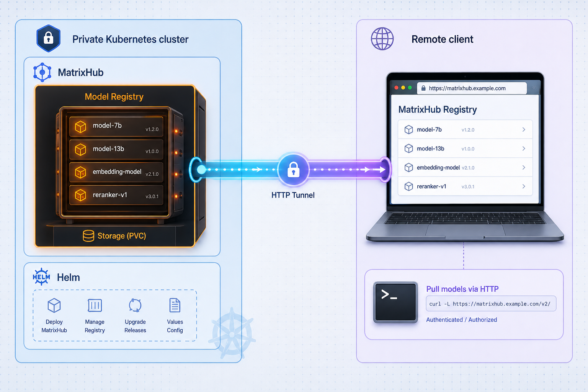Click reranker-v1 label on the server rack
The width and height of the screenshot is (588, 392).
click(110, 195)
